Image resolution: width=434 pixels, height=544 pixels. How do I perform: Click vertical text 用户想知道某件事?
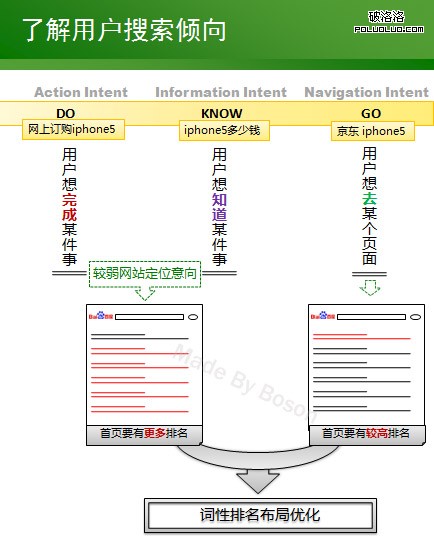pyautogui.click(x=220, y=207)
